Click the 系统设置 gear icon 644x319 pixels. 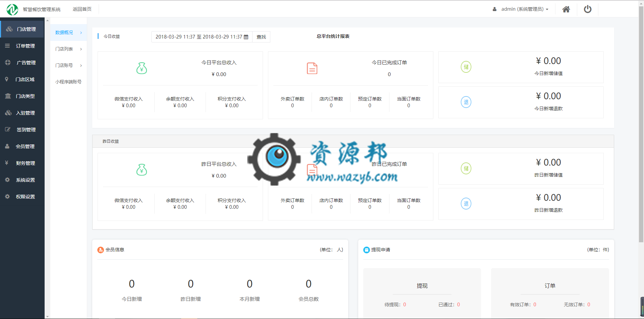coord(7,180)
